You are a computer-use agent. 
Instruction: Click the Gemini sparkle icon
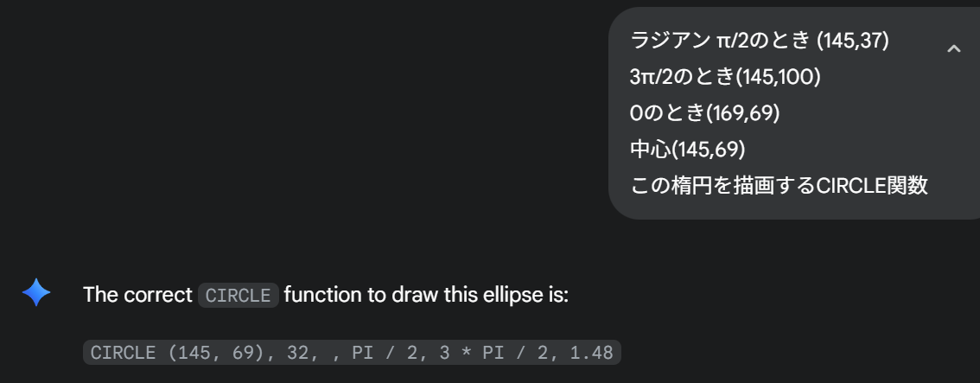point(36,294)
